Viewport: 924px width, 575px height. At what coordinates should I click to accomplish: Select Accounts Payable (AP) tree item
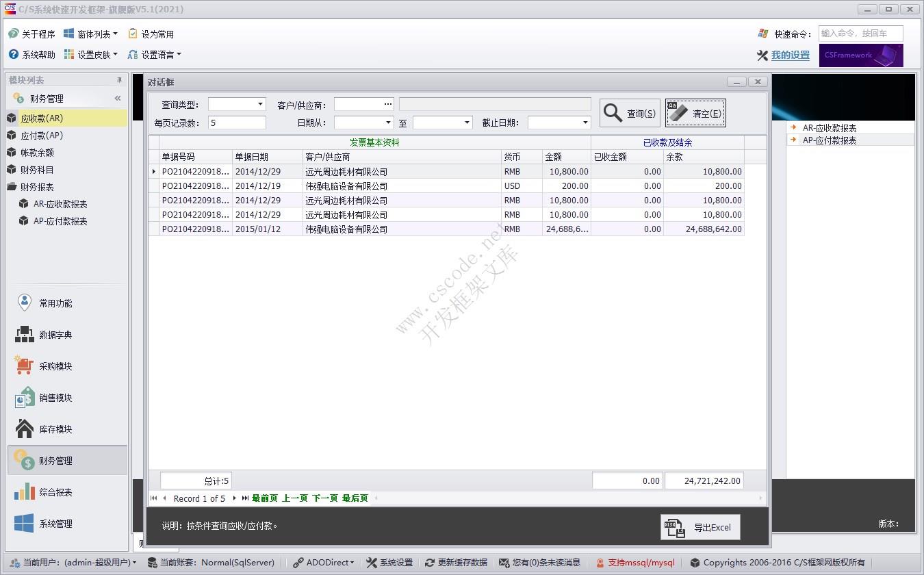pos(42,136)
